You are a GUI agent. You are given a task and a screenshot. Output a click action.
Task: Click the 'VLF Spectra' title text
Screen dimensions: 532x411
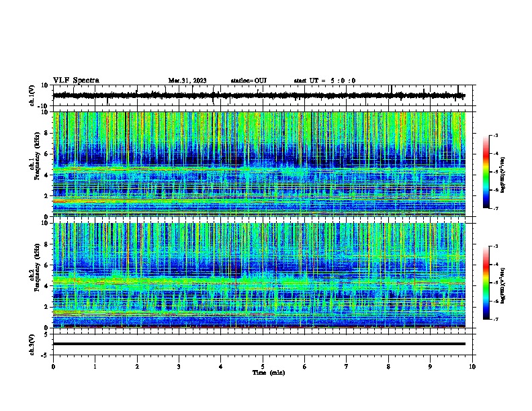76,81
